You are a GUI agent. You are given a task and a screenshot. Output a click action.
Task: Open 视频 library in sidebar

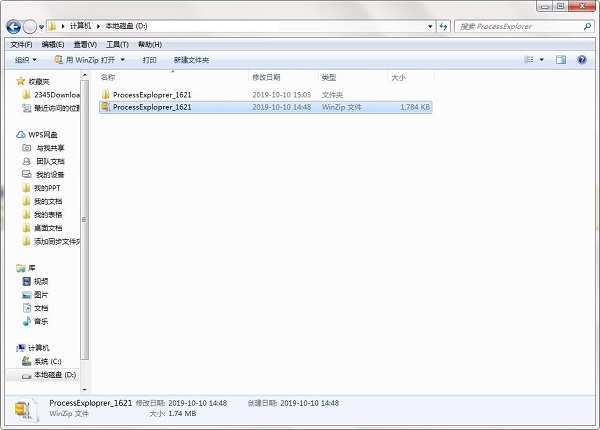[x=40, y=282]
